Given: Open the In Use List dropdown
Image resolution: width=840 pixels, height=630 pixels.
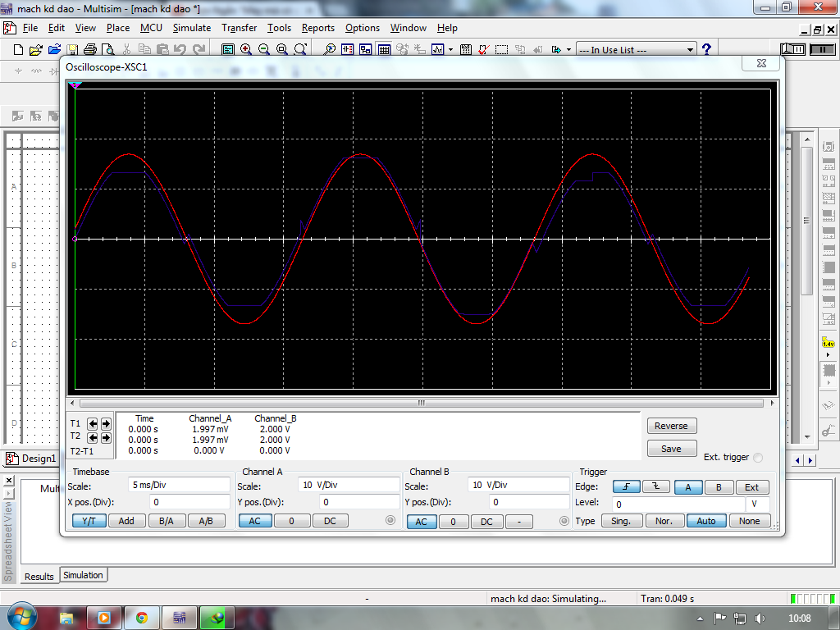Looking at the screenshot, I should click(690, 50).
